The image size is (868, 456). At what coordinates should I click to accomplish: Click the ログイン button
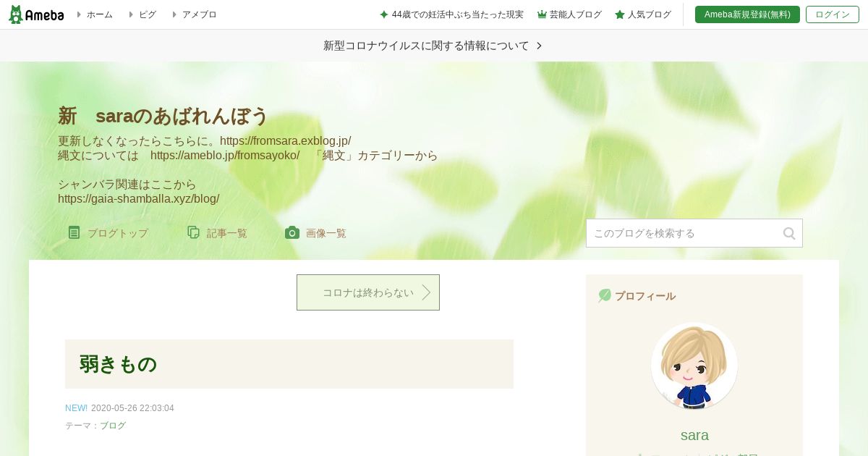[833, 14]
